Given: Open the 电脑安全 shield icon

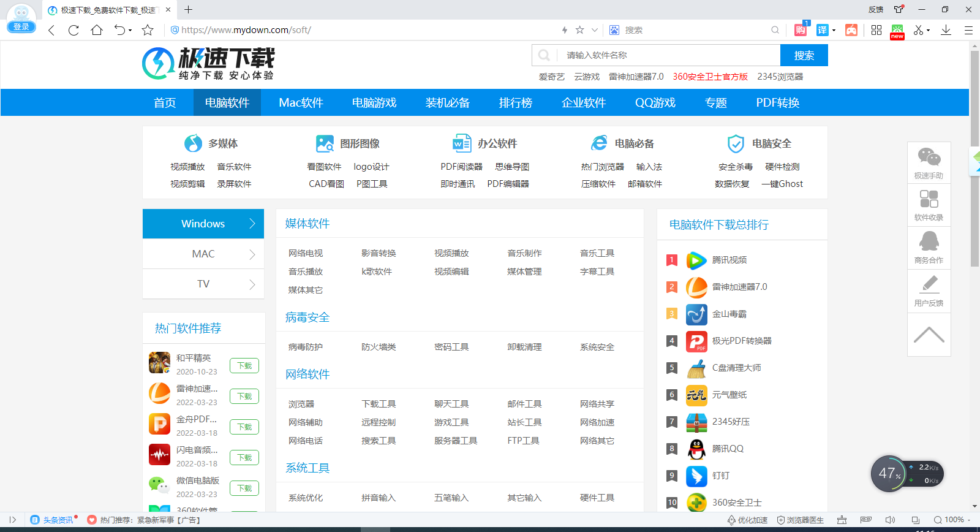Looking at the screenshot, I should click(736, 143).
